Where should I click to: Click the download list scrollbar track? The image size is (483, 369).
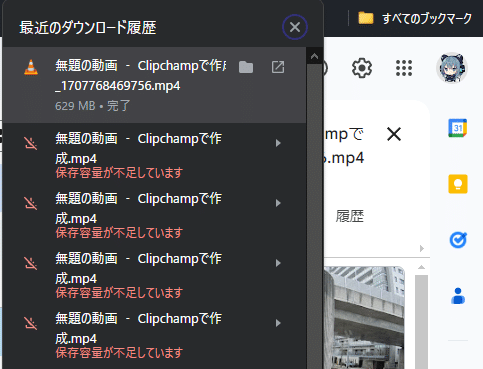(314, 217)
